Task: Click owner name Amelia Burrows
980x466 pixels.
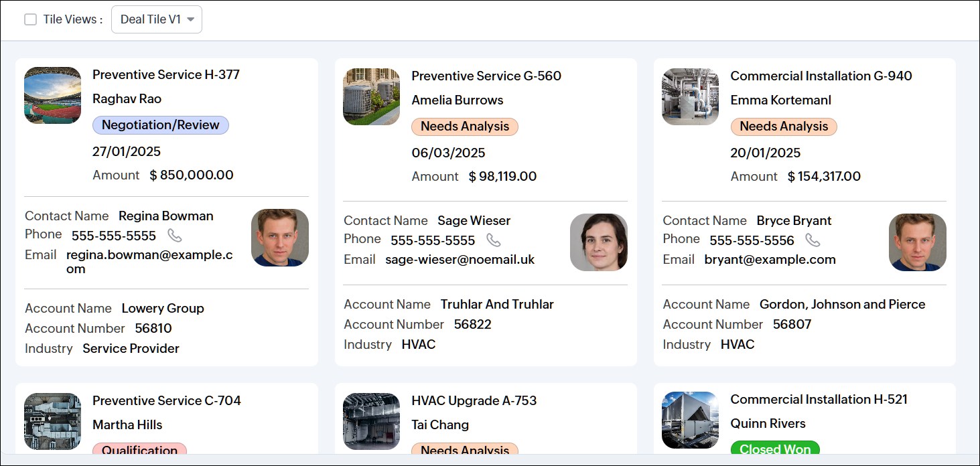Action: 458,100
